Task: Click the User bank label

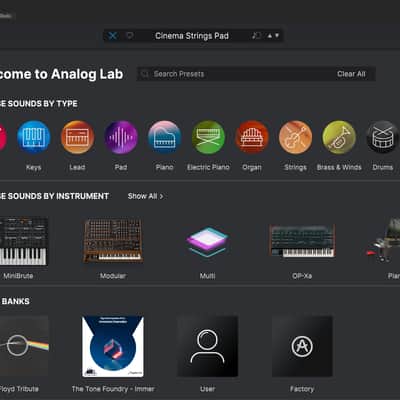Action: 207,389
